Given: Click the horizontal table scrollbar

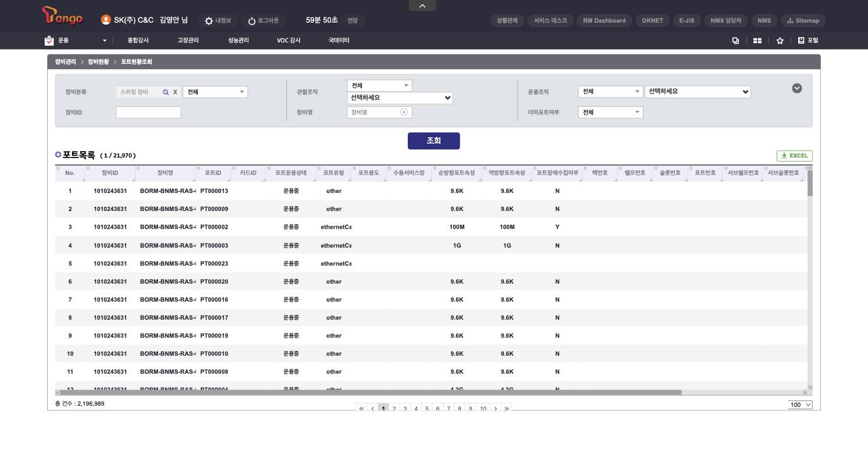Looking at the screenshot, I should (371, 392).
